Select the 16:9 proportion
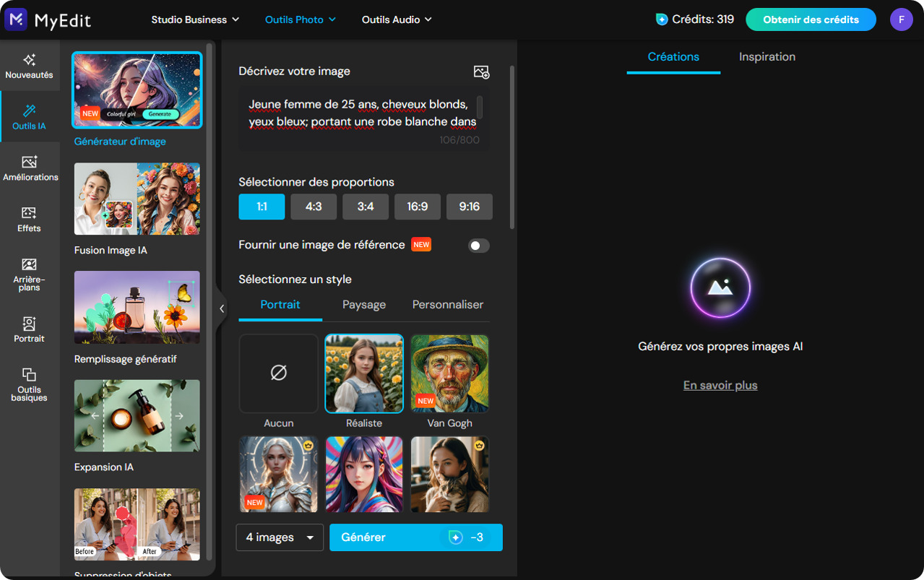The width and height of the screenshot is (924, 580). (418, 207)
